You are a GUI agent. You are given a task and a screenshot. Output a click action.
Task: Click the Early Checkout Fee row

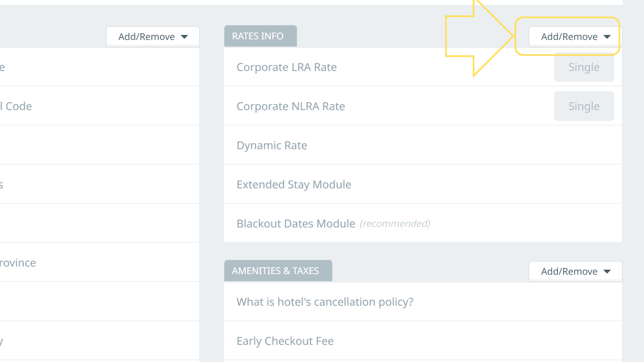[x=285, y=341]
